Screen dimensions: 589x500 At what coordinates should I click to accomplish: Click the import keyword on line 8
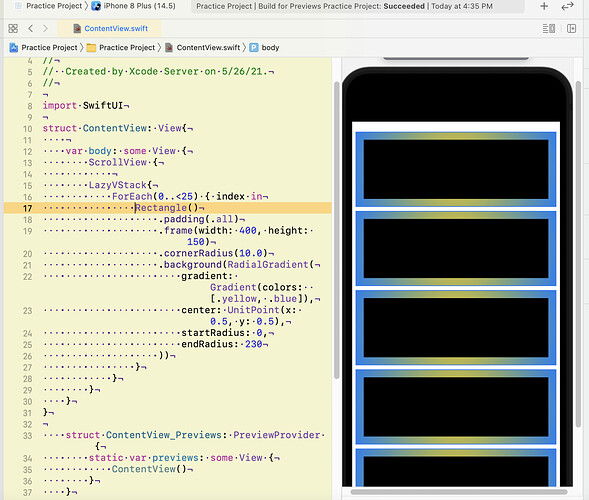60,106
